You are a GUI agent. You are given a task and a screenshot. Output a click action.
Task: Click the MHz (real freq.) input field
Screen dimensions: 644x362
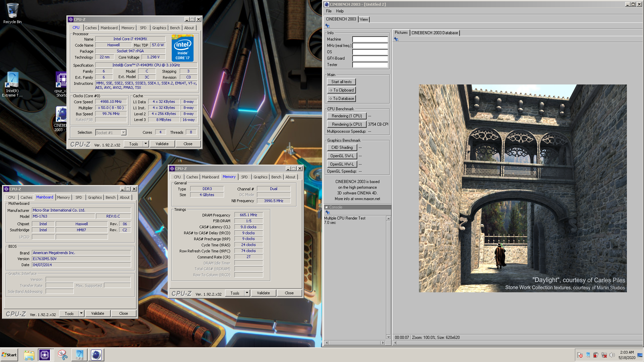pyautogui.click(x=370, y=46)
